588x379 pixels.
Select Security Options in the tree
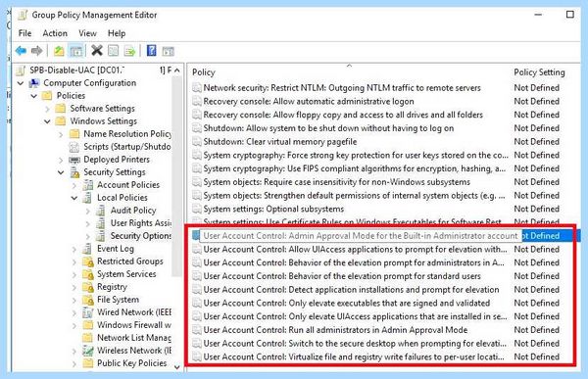coord(140,236)
